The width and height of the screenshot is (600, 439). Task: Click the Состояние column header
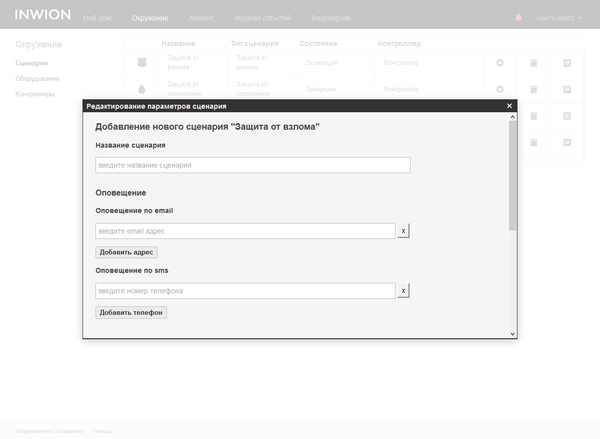tap(318, 44)
